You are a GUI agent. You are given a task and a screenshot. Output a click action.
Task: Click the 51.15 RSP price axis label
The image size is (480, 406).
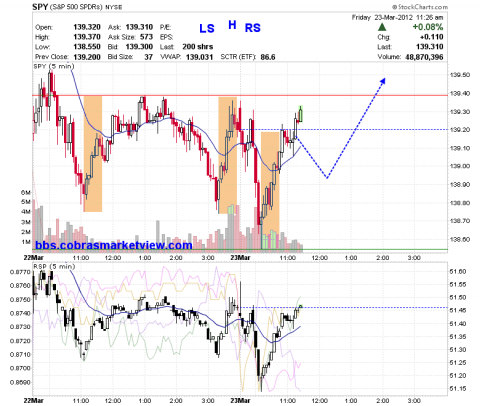(x=458, y=389)
